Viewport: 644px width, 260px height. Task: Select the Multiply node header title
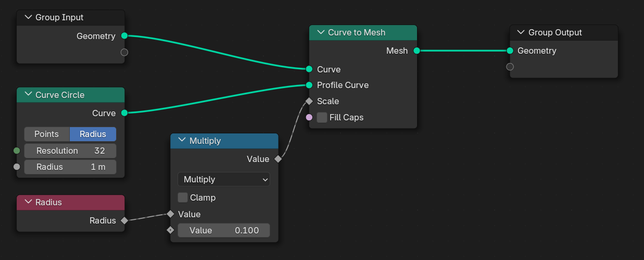click(205, 141)
